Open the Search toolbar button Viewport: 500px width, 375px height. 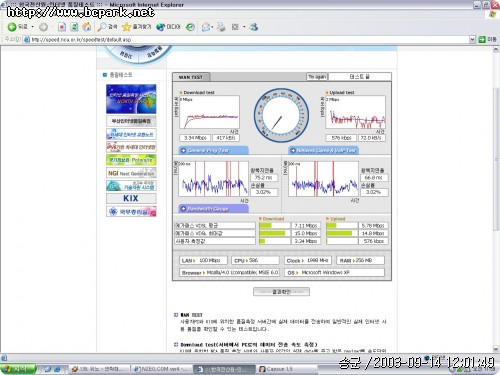click(107, 27)
